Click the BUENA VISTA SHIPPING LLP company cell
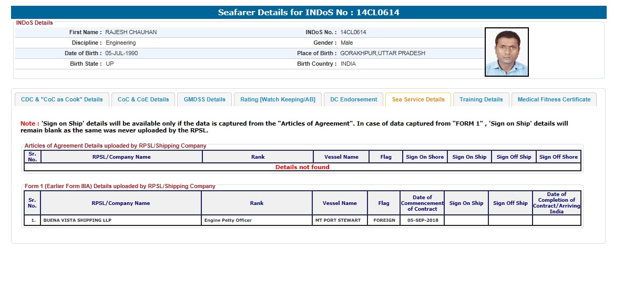The width and height of the screenshot is (644, 289). click(77, 220)
